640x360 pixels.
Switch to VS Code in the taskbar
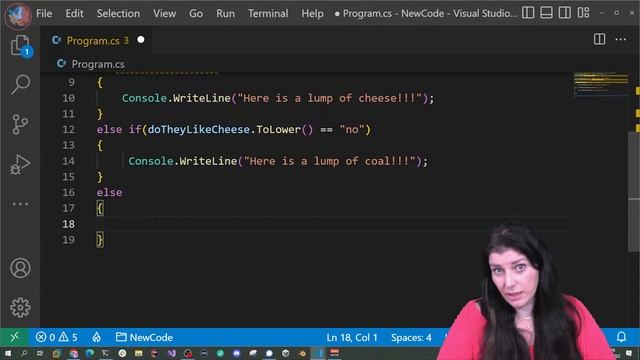(x=318, y=353)
